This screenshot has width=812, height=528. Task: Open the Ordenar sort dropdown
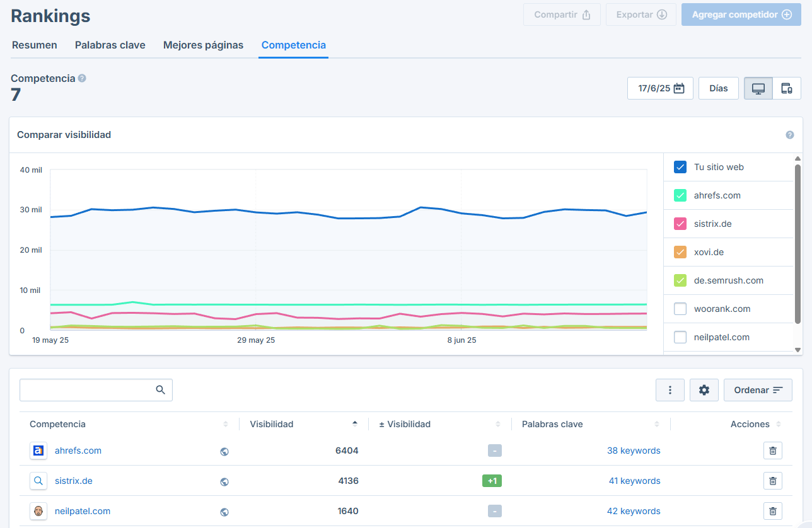(x=758, y=390)
